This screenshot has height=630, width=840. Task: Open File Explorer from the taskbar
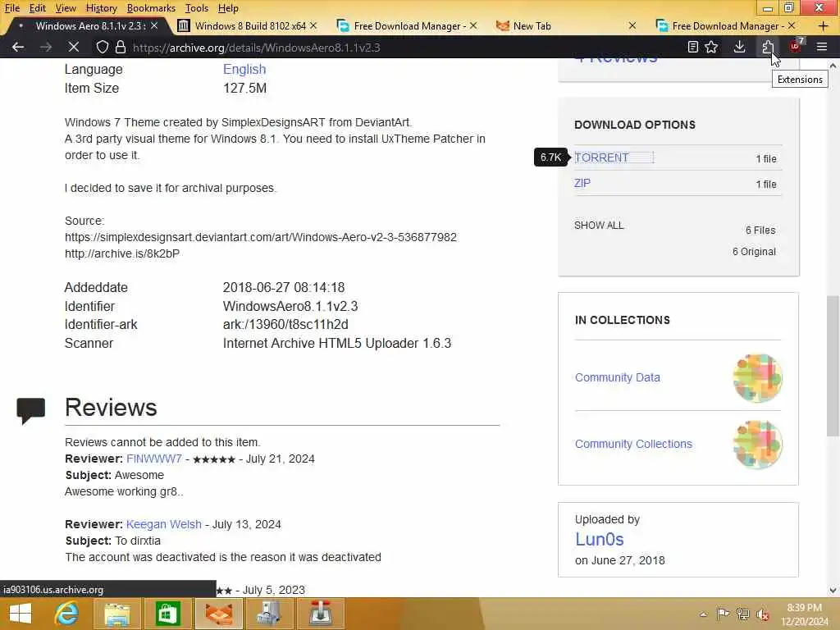coord(116,614)
